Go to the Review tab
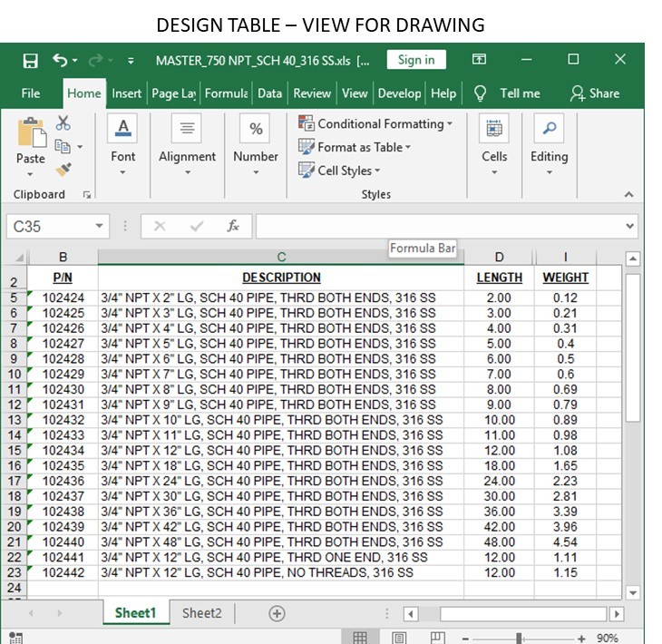The height and width of the screenshot is (644, 662). point(312,93)
